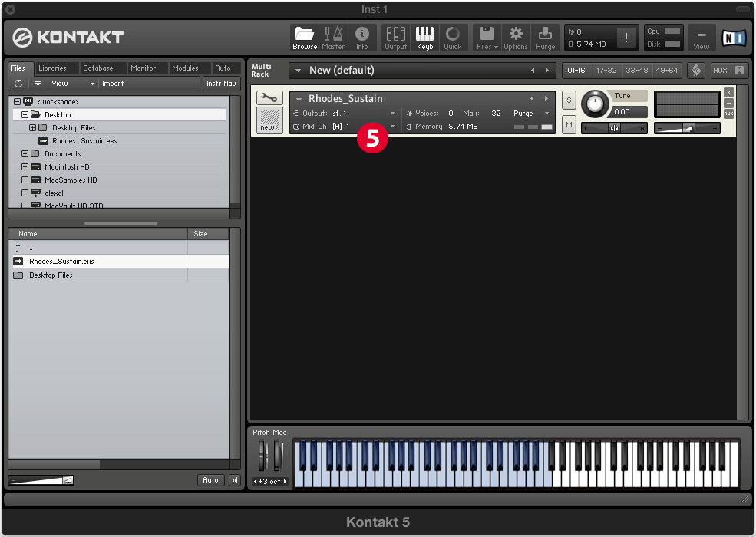Mute the Rhodes_Sustain instrument

point(569,125)
